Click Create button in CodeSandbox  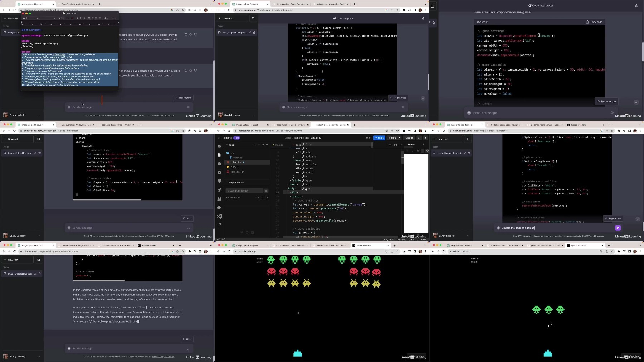pos(409,138)
